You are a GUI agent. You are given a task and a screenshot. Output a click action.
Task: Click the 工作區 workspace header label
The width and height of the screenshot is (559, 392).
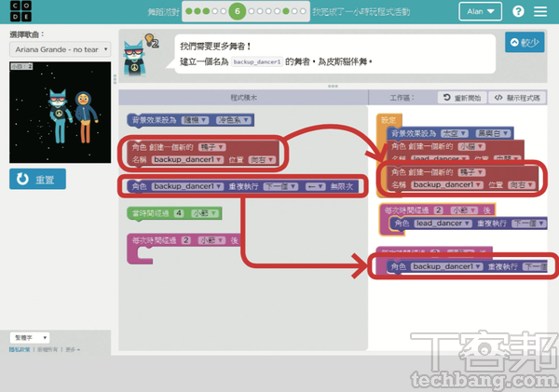(x=402, y=98)
